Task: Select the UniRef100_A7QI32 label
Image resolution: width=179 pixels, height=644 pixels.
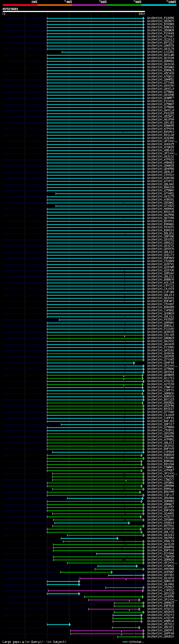Action: point(161,381)
